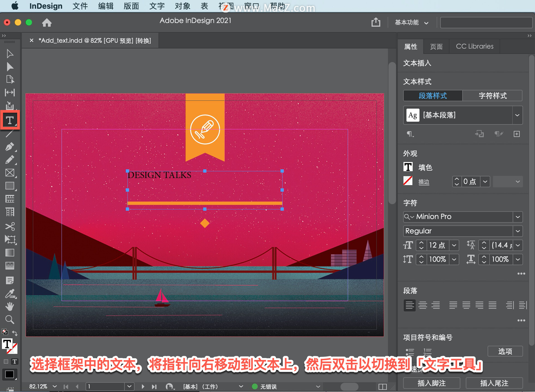This screenshot has height=392, width=535.
Task: Select the Horizontal Grid tool
Action: [x=10, y=199]
